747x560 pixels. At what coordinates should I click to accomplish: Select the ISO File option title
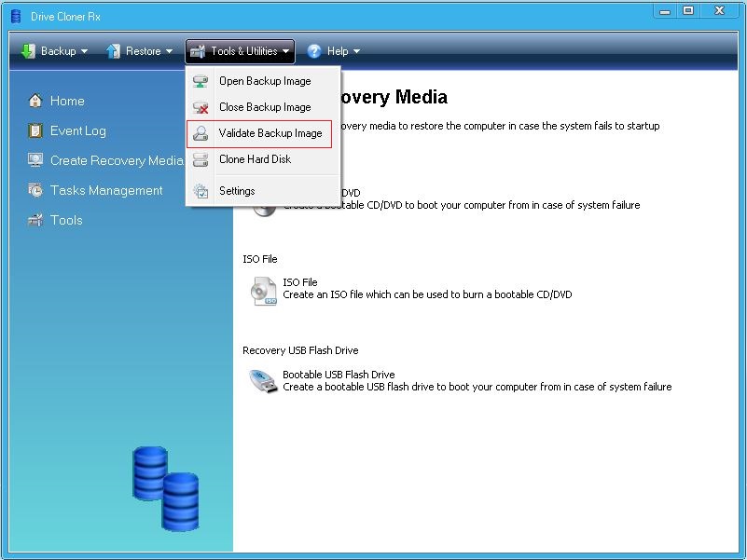(300, 282)
